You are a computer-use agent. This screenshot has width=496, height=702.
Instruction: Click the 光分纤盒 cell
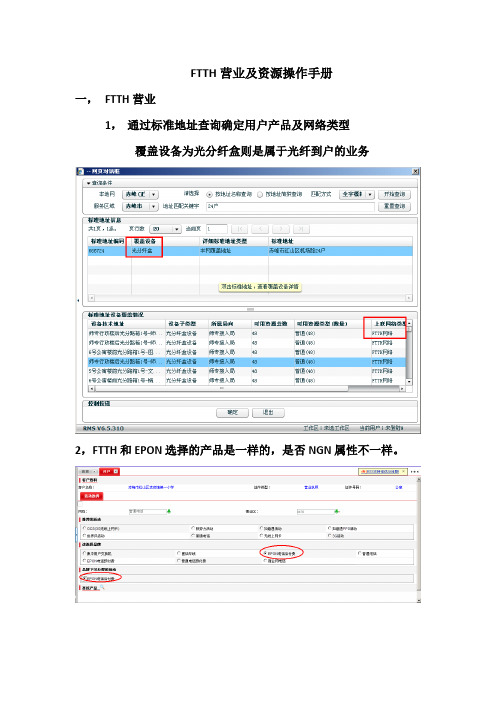click(x=165, y=251)
